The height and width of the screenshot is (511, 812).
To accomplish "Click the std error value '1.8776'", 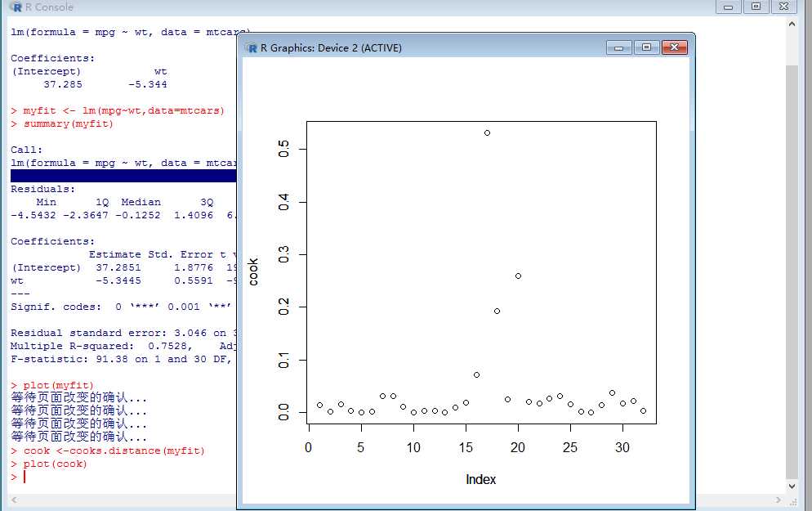I will tap(194, 267).
